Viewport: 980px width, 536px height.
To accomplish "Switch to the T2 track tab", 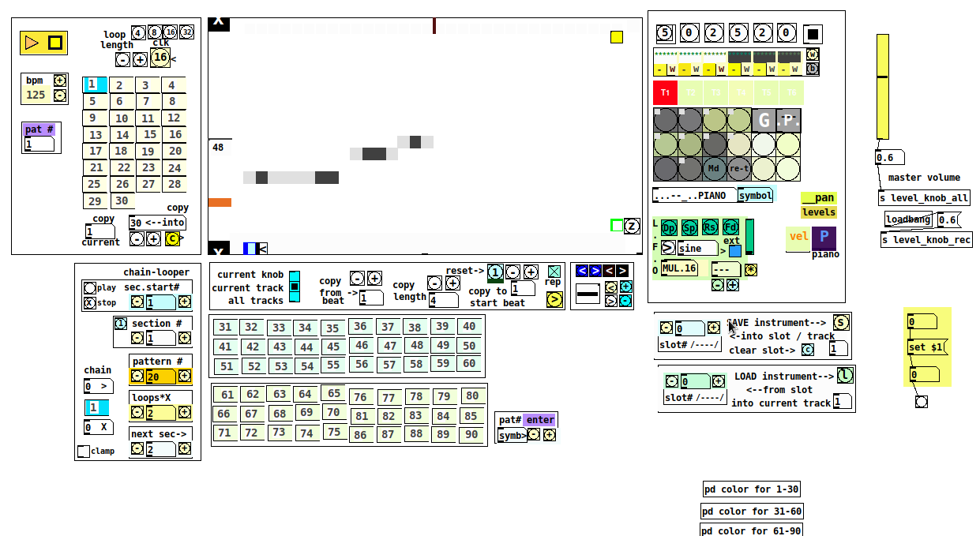I will tap(691, 93).
